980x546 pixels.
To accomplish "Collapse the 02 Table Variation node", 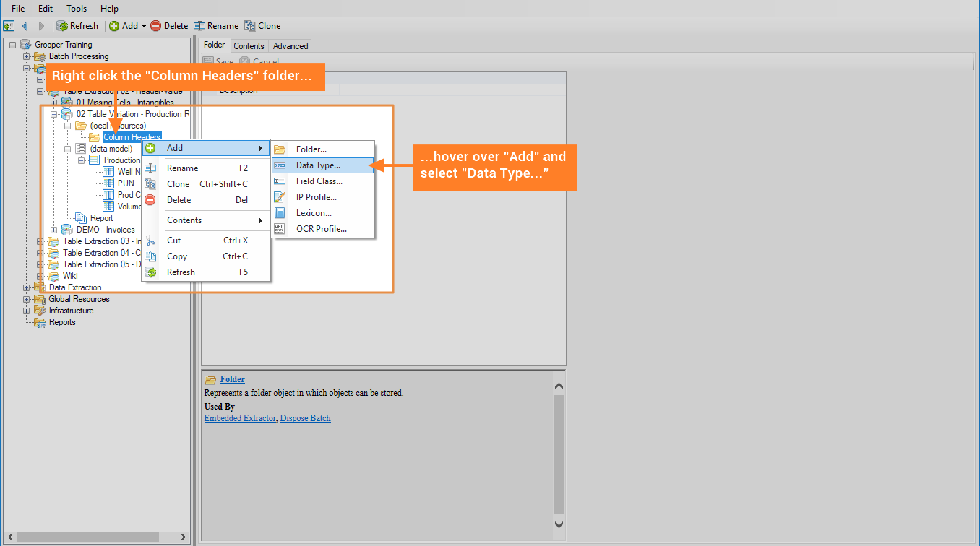I will pyautogui.click(x=54, y=114).
